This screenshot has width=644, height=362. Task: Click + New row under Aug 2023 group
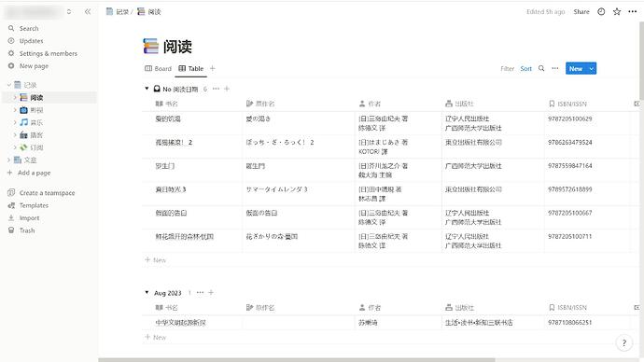[156, 338]
